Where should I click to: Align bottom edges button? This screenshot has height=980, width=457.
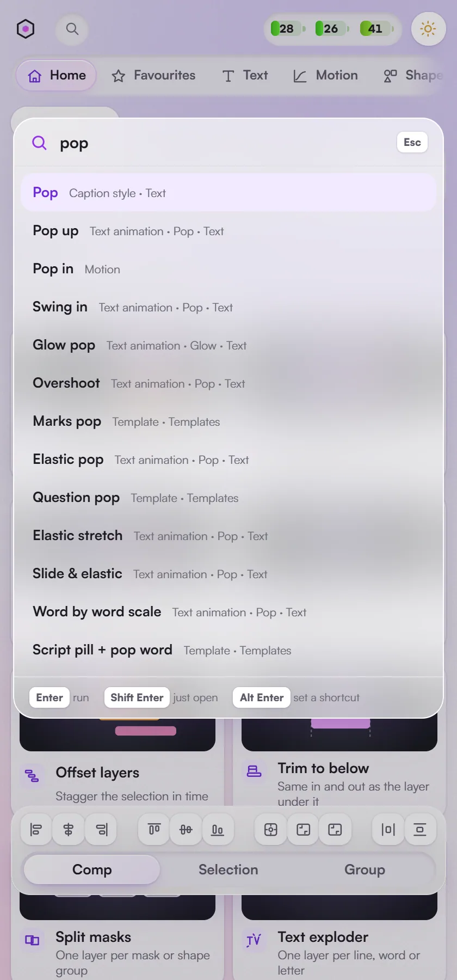217,830
